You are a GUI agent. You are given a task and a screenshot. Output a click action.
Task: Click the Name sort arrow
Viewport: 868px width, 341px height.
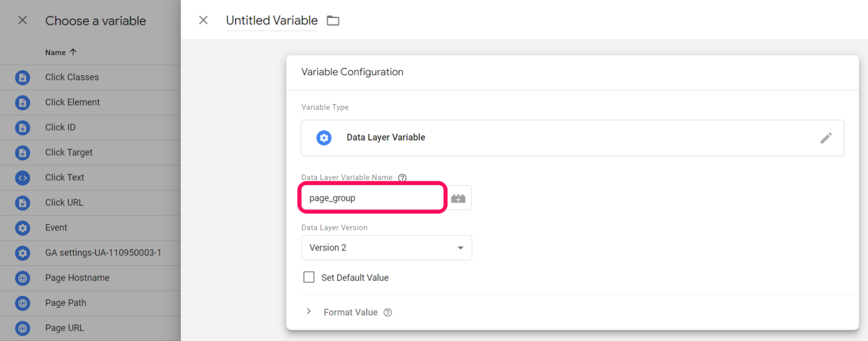pos(74,52)
